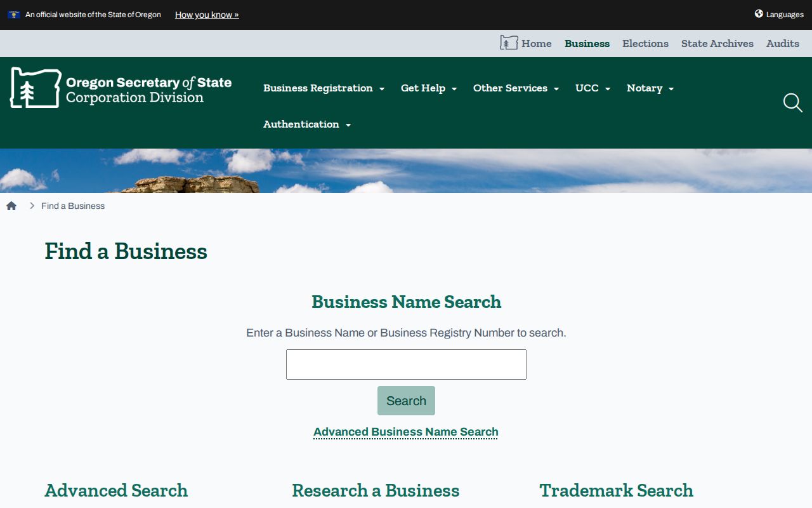
Task: Click the Search button
Action: [406, 401]
